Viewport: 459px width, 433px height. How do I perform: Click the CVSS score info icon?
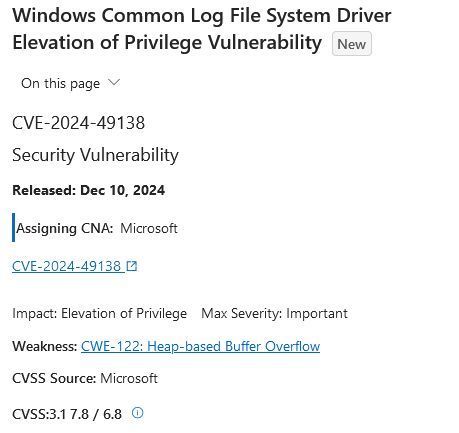click(137, 413)
